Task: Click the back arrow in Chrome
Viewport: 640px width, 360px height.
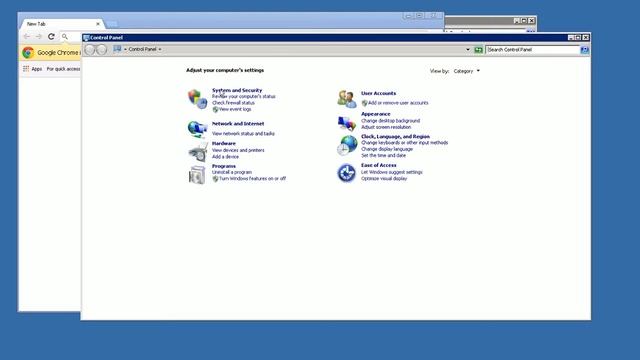Action: [x=27, y=37]
